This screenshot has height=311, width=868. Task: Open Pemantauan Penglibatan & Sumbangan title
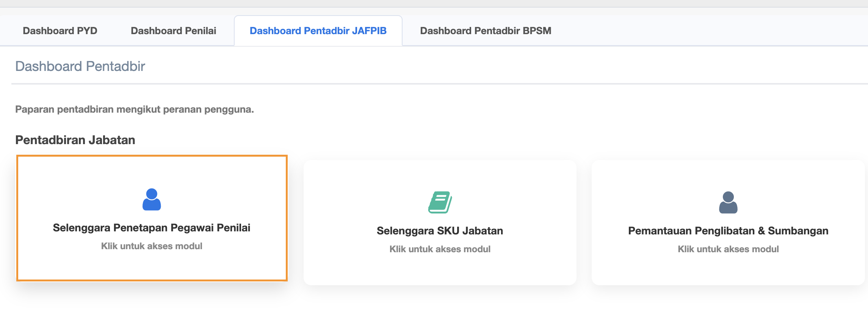[x=728, y=231]
